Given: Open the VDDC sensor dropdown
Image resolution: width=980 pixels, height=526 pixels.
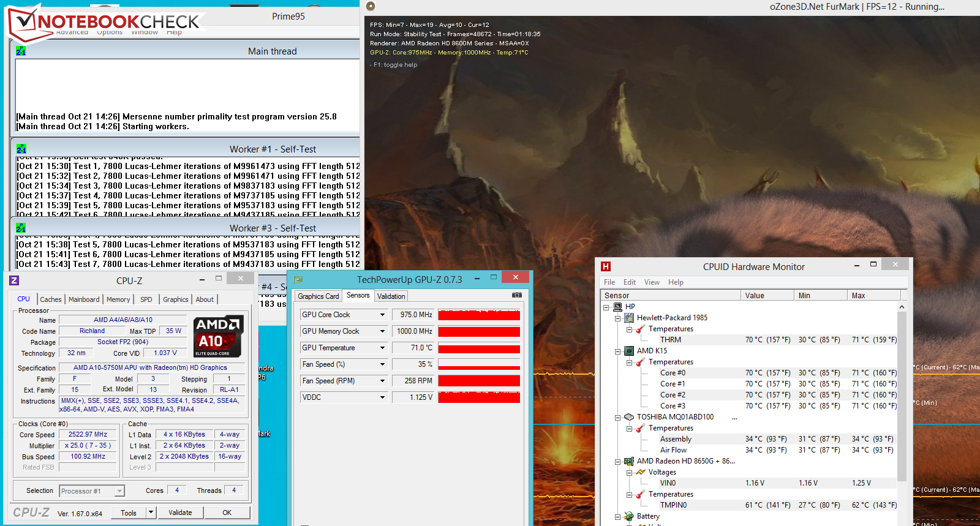Looking at the screenshot, I should [x=382, y=397].
